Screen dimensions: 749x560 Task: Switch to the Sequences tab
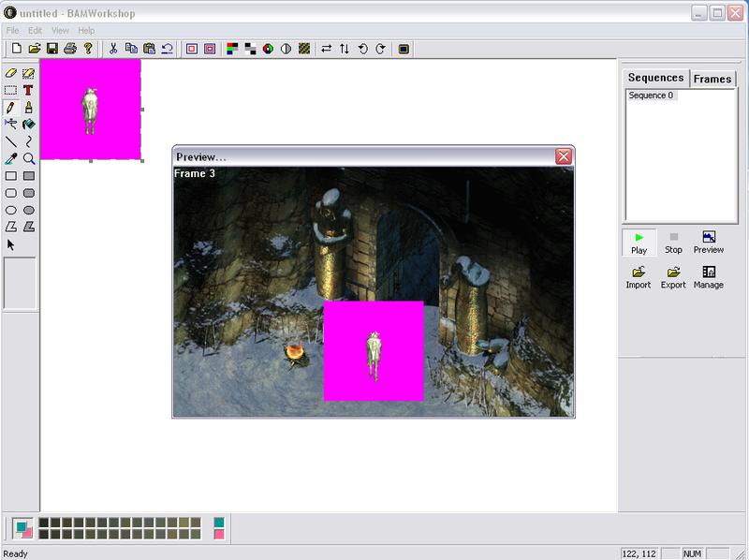tap(656, 78)
